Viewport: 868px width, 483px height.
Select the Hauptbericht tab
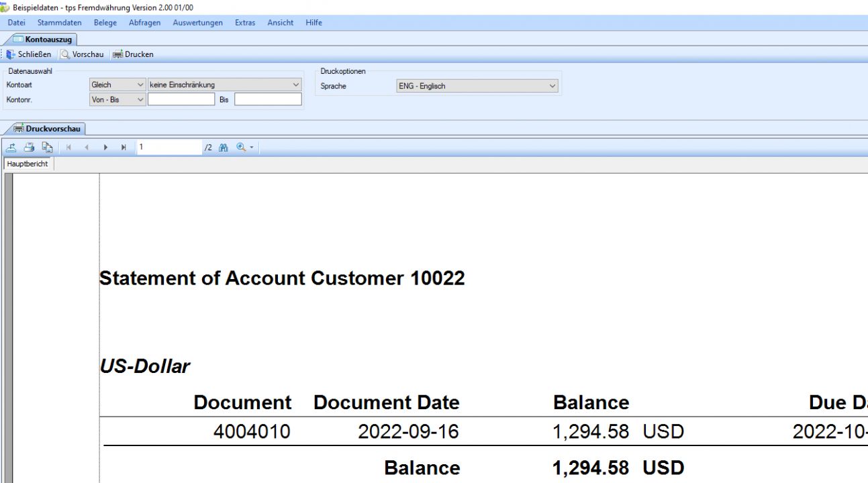(28, 164)
